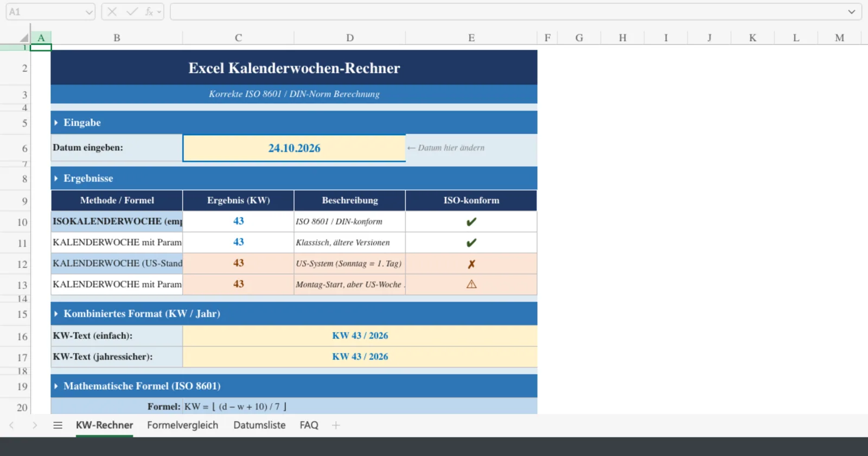Go to next sheet arrow
The image size is (868, 456).
point(35,425)
